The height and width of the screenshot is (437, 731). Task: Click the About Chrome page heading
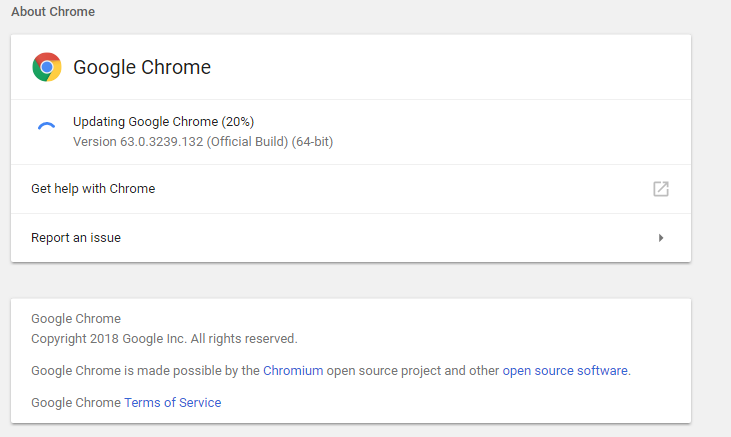(55, 12)
